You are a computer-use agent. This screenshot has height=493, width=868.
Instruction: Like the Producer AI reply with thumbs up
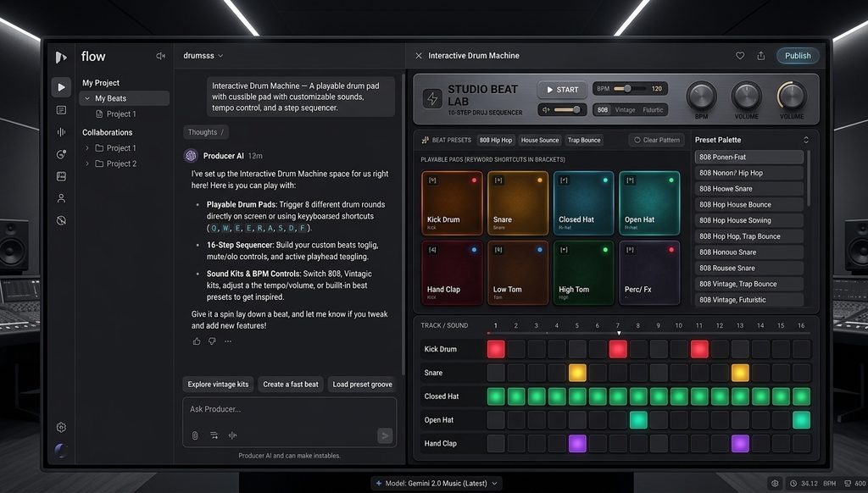pos(197,341)
